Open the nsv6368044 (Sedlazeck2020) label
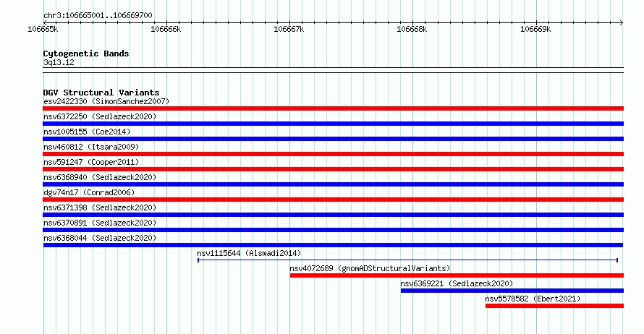This screenshot has height=334, width=644. (x=100, y=238)
